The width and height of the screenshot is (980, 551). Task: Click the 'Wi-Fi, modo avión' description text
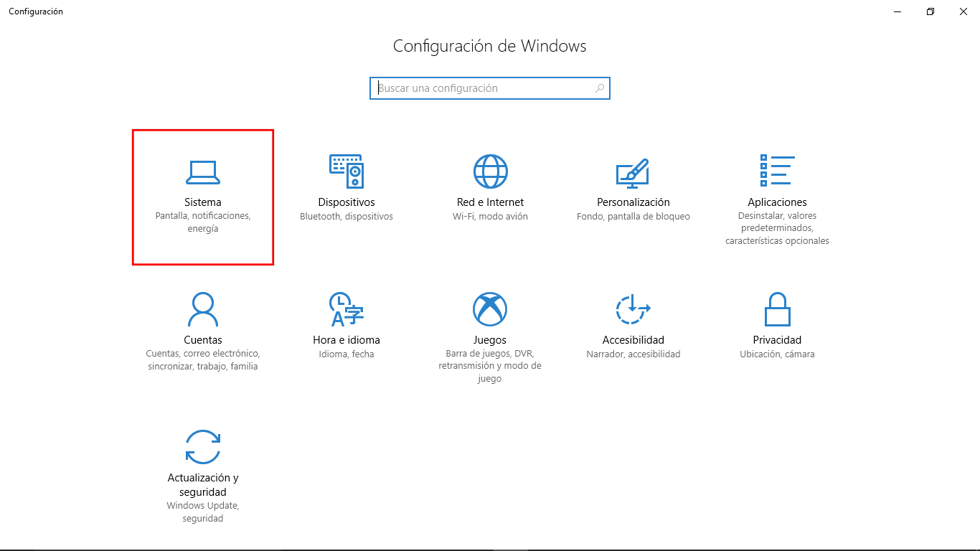click(x=490, y=217)
